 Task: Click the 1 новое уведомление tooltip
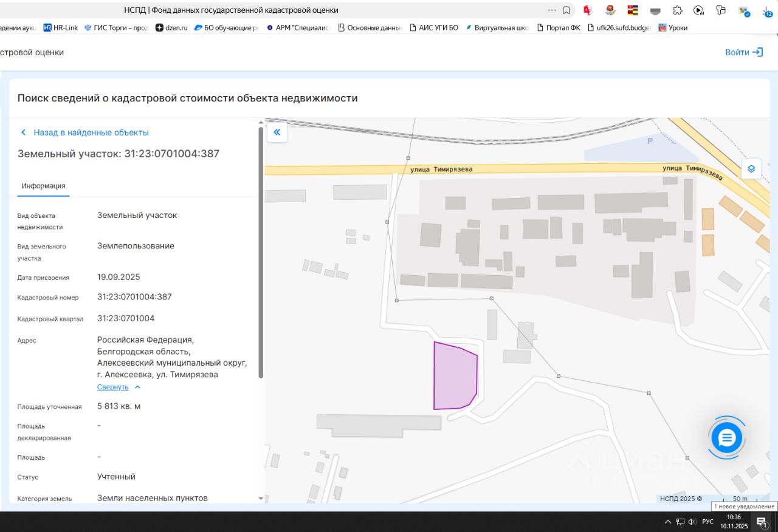[744, 506]
